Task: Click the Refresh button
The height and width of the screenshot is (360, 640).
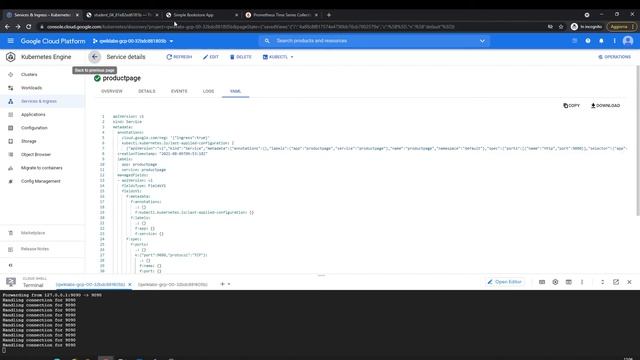Action: [179, 57]
